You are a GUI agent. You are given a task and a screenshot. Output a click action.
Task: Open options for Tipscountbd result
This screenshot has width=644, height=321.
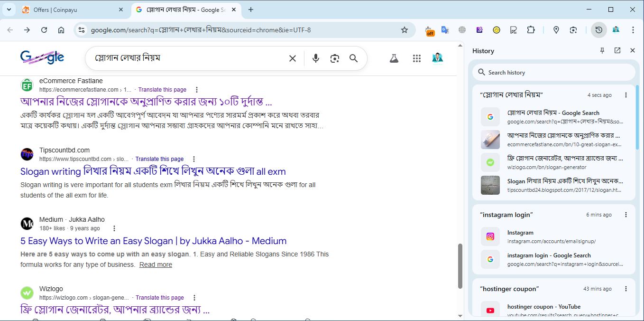pyautogui.click(x=194, y=159)
